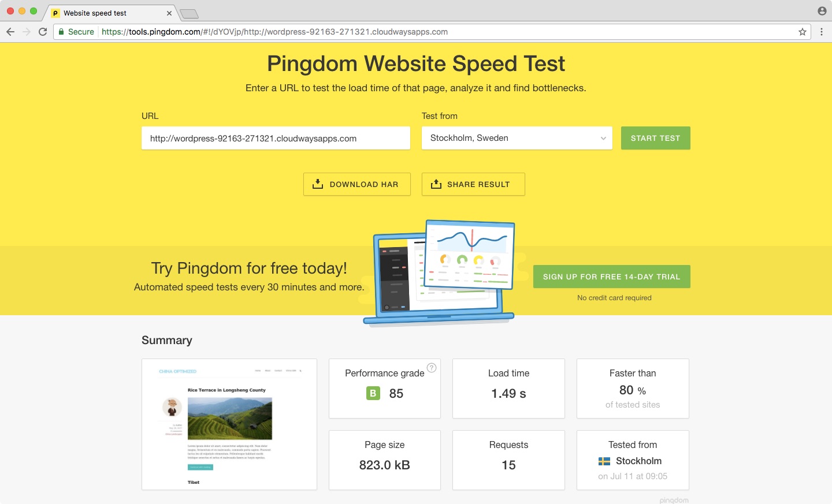Sign up for free 14-day trial

[x=612, y=277]
